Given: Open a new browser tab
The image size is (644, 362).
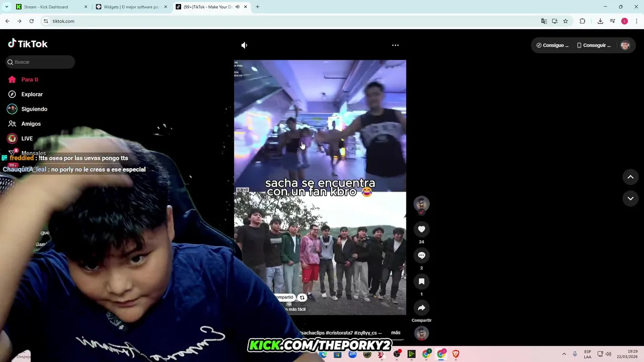Looking at the screenshot, I should (x=258, y=7).
